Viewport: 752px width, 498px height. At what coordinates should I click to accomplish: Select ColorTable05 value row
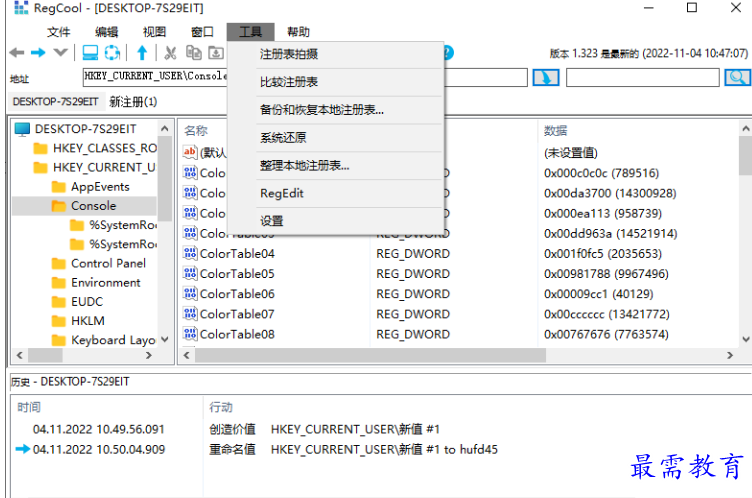[x=458, y=273]
